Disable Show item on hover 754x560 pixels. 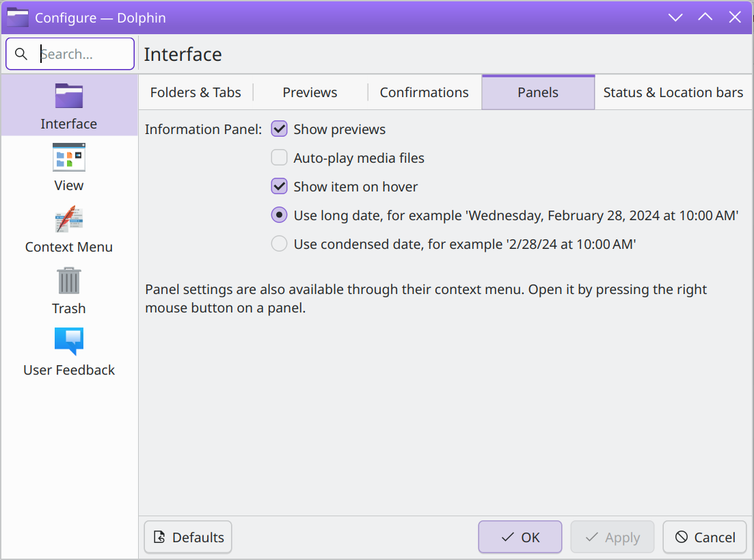[279, 186]
